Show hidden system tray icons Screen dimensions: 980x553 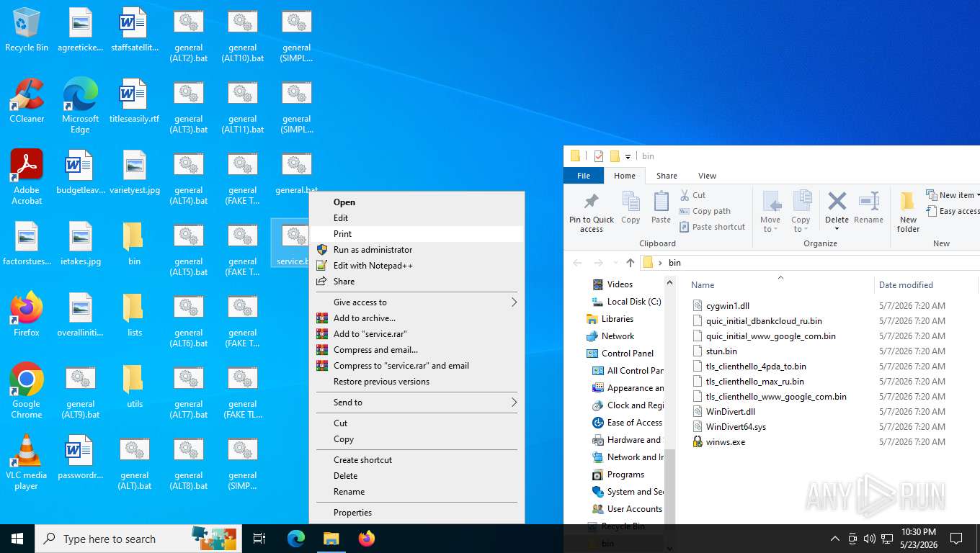pyautogui.click(x=835, y=539)
